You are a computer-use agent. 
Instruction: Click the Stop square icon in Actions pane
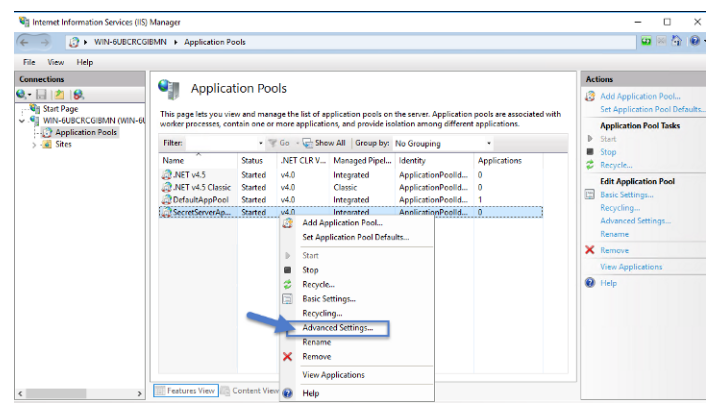(590, 151)
